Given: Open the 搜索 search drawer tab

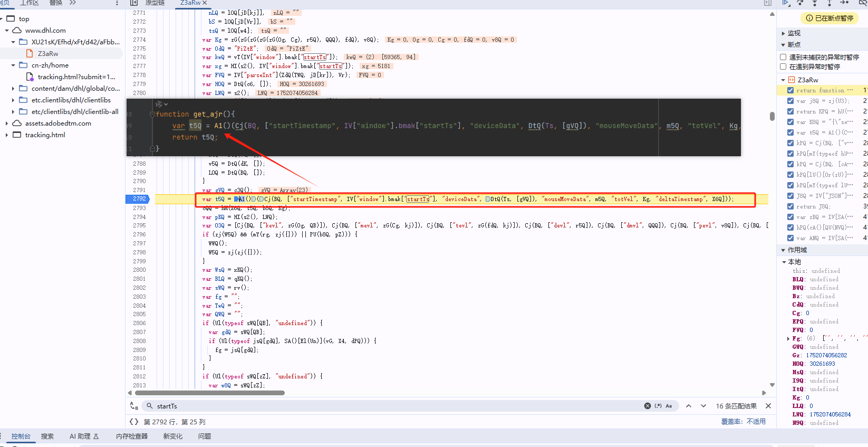Looking at the screenshot, I should pyautogui.click(x=47, y=436).
